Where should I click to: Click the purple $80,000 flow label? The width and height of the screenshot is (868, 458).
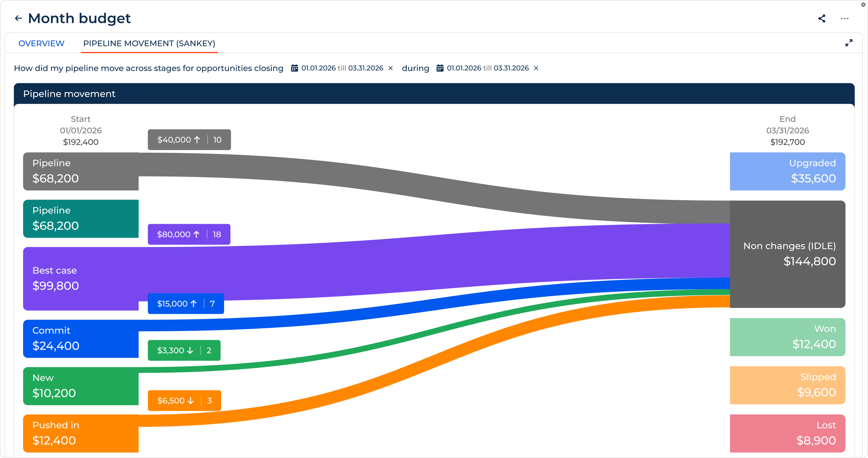click(x=189, y=234)
